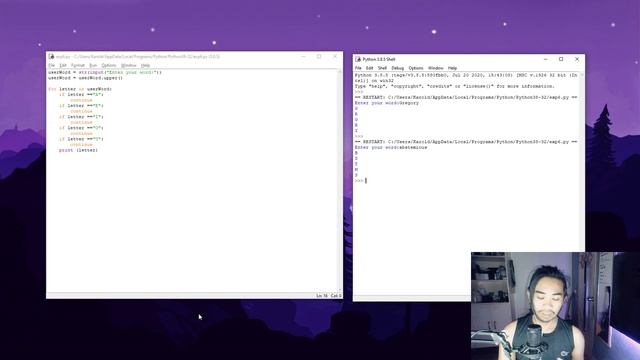Open the Format menu in the editor window
Viewport: 640px width, 360px height.
point(78,65)
